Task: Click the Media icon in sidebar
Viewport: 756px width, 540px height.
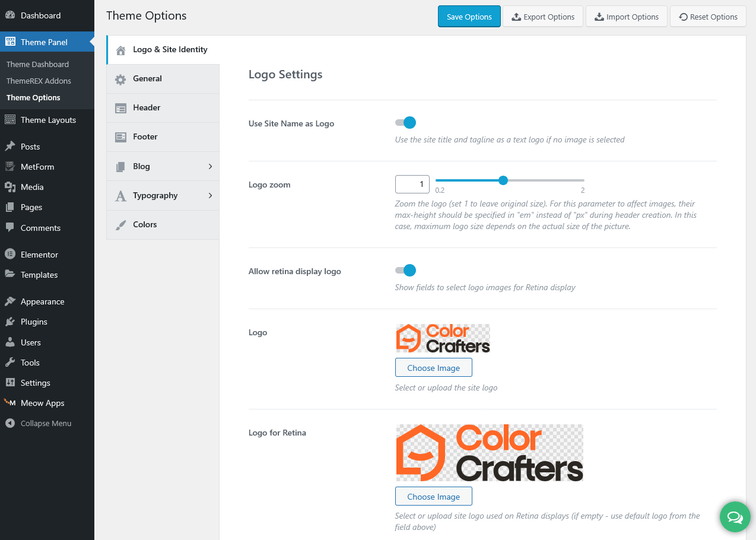Action: point(10,187)
